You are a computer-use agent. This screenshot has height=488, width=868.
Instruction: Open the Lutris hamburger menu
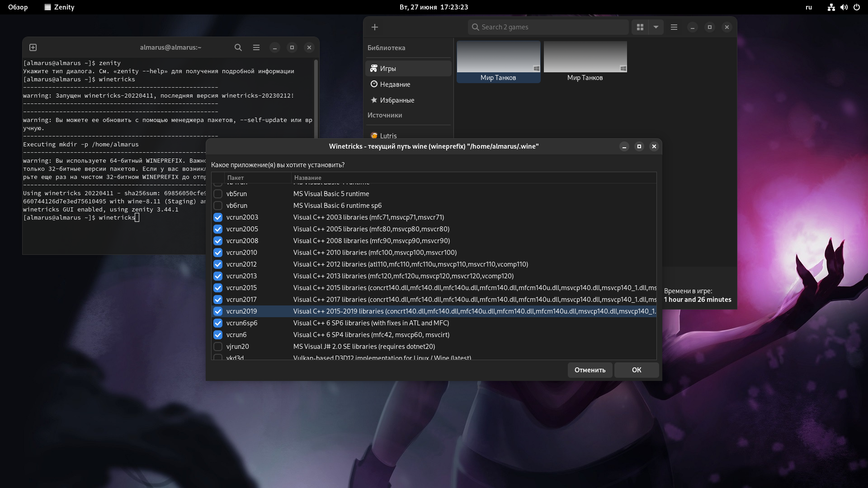674,27
